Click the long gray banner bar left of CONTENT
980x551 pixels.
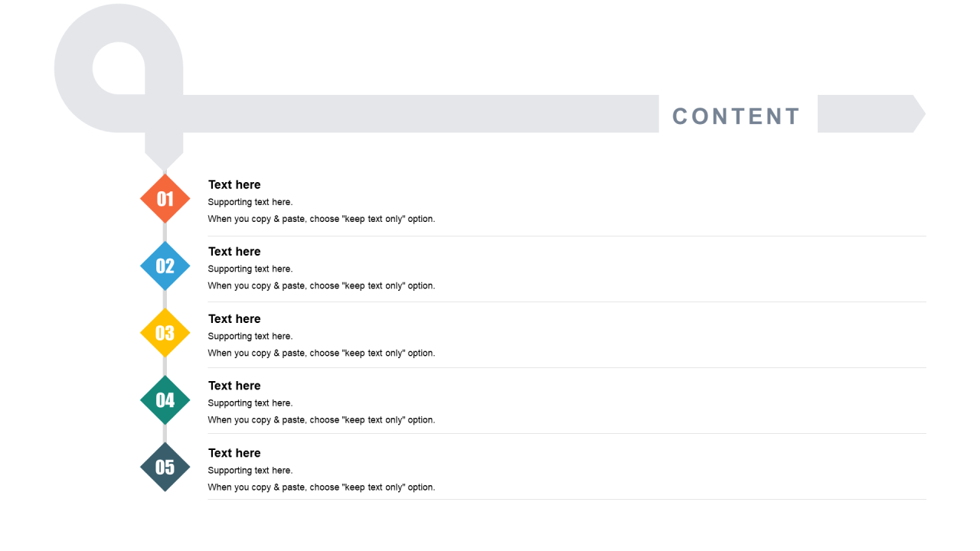click(x=421, y=114)
